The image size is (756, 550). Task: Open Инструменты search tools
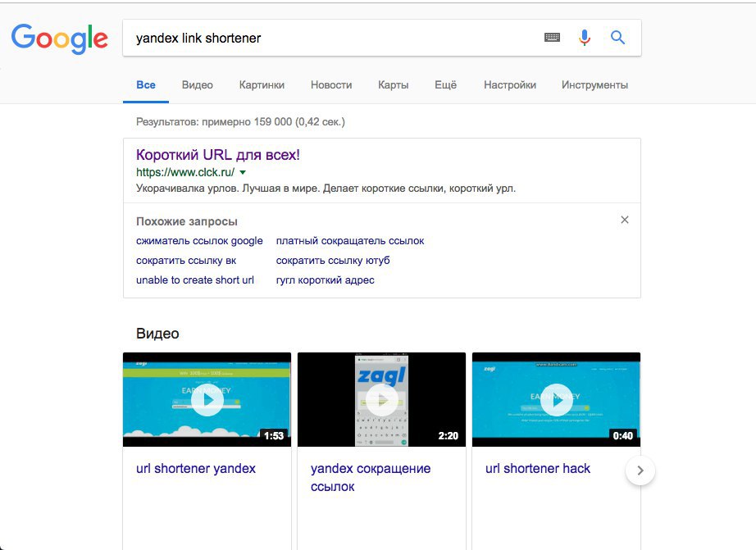(x=594, y=85)
